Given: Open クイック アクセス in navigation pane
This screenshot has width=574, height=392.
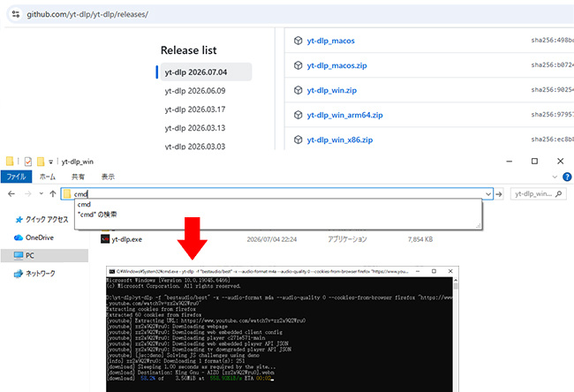Looking at the screenshot, I should click(42, 220).
